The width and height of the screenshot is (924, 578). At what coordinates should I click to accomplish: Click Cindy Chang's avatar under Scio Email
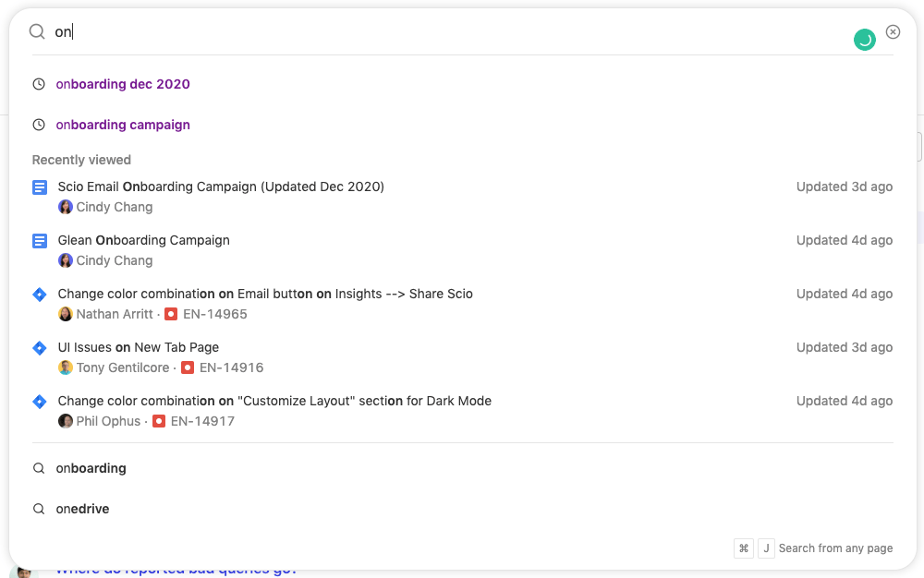(x=66, y=207)
